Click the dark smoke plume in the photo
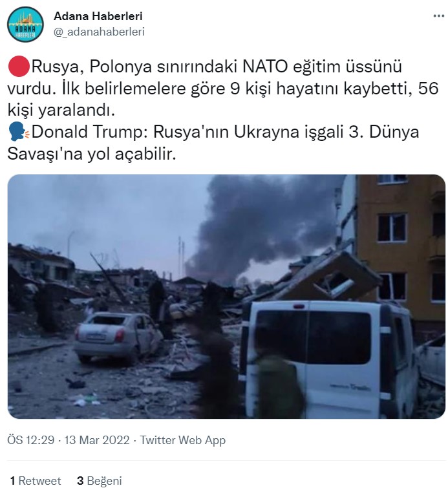 pyautogui.click(x=264, y=227)
